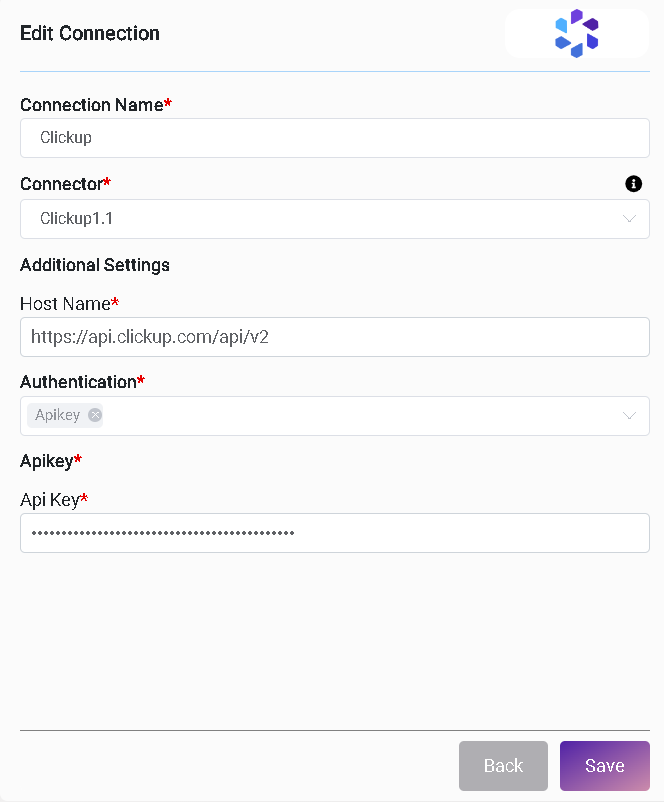Viewport: 664px width, 802px height.
Task: Click the info icon beside Connector
Action: pos(633,184)
